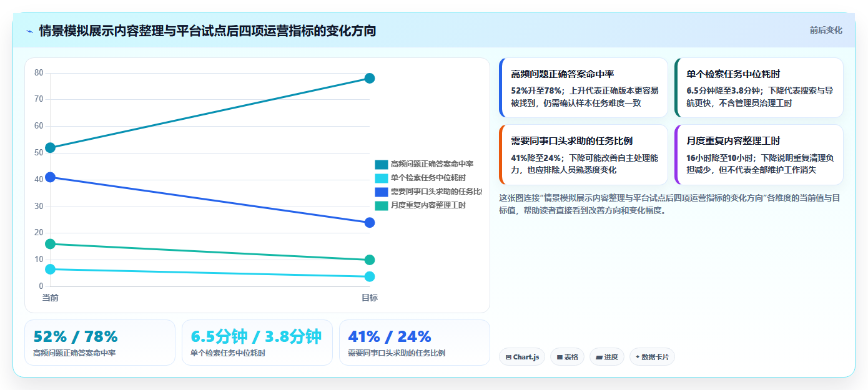Screen dimensions: 868x390
Task: Click legend label 月度重复内容整理工时
Action: pyautogui.click(x=428, y=205)
